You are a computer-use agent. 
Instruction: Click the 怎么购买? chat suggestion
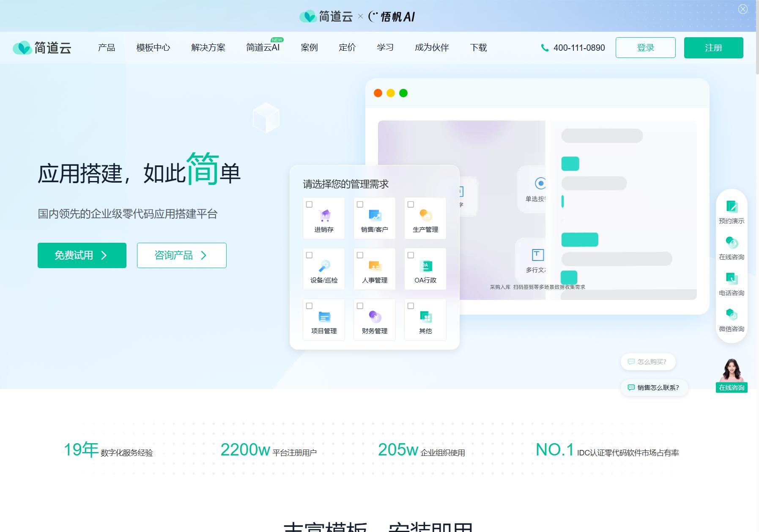[x=648, y=362]
